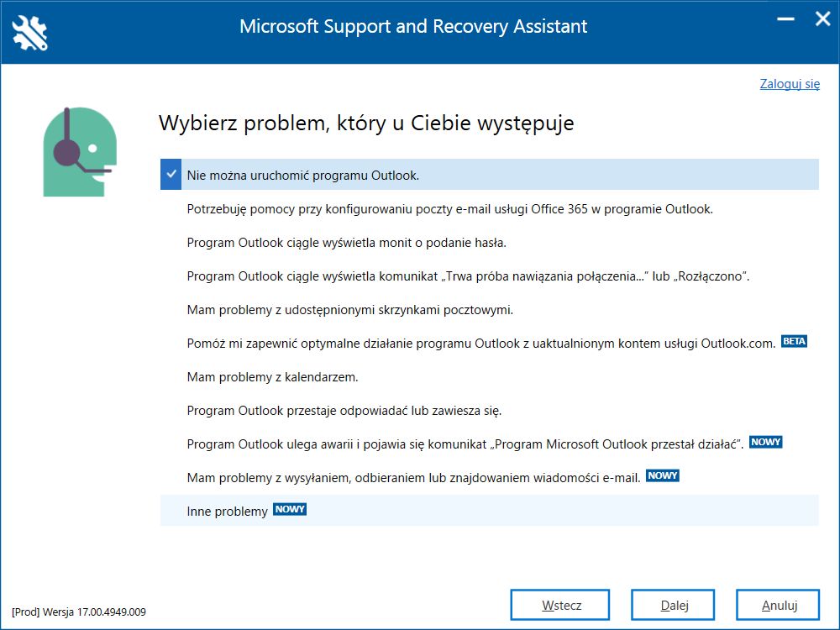This screenshot has height=630, width=840.
Task: Click the BETA badge next to Outlook.com option
Action: tap(794, 341)
